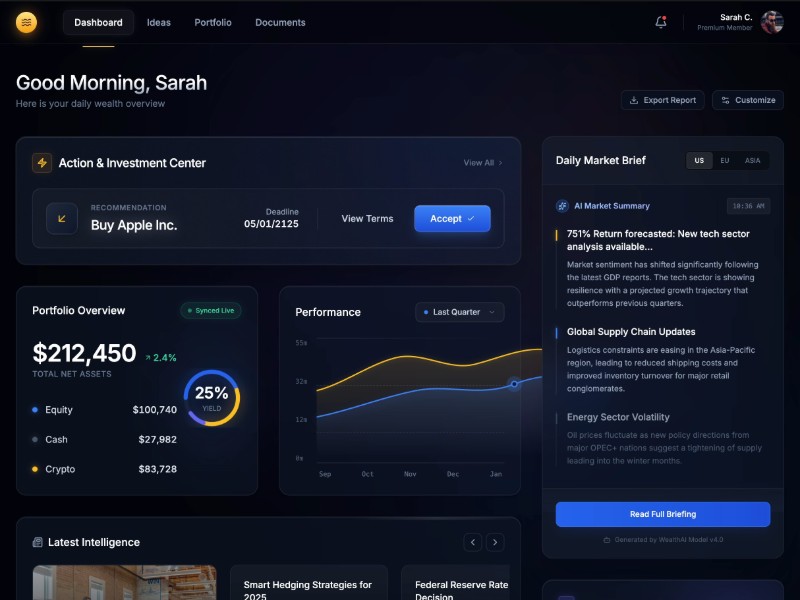
Task: Click the yellow app logo icon
Action: 27,22
